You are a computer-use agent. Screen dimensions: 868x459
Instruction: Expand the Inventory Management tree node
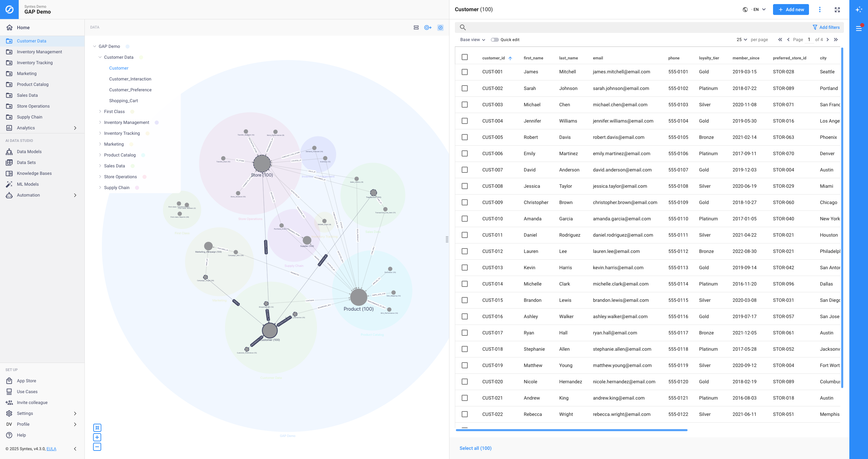pyautogui.click(x=100, y=122)
